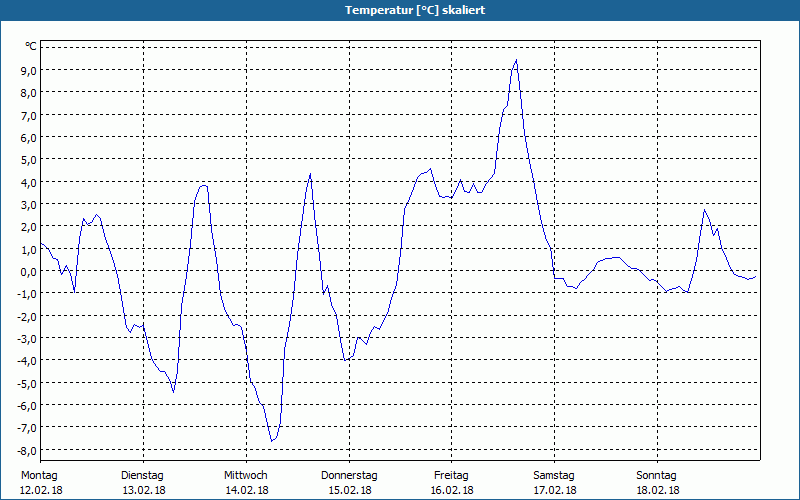This screenshot has height=500, width=800.
Task: Click the Freitag day label
Action: [451, 476]
